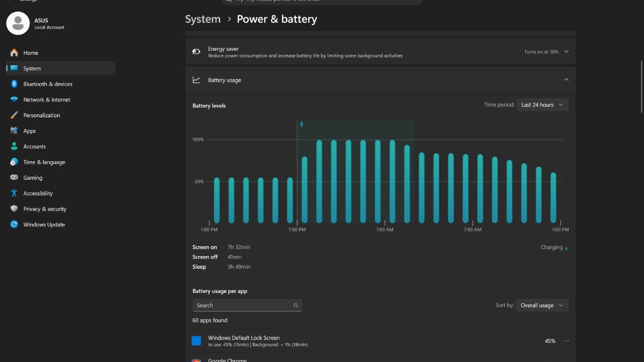Click the 45% usage value for Lock Screen
Screen dimensions: 644x362
550,341
